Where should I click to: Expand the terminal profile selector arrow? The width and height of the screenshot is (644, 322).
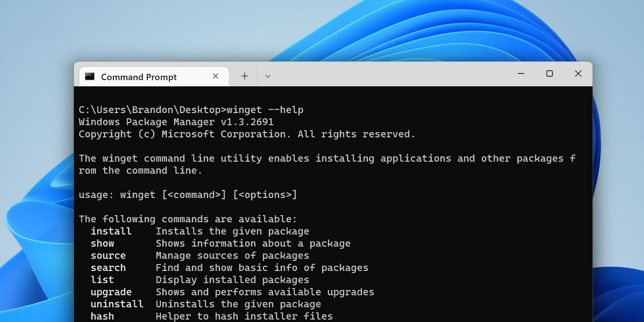pyautogui.click(x=268, y=76)
